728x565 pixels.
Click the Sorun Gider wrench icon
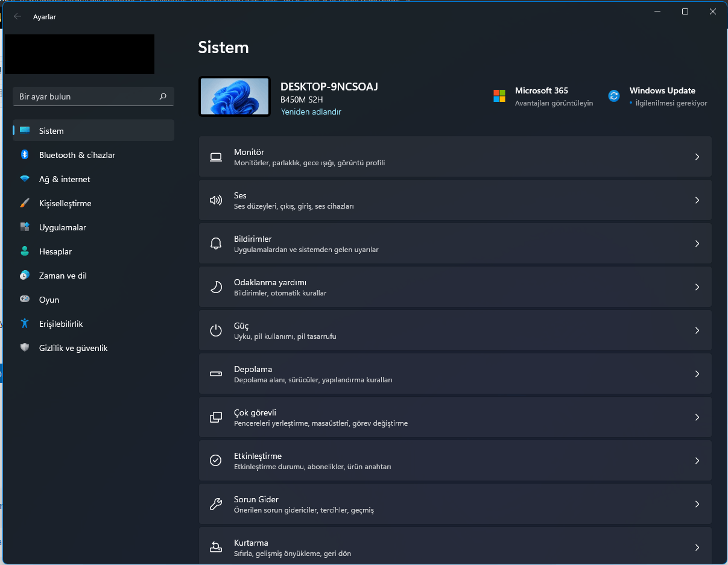[x=216, y=504]
